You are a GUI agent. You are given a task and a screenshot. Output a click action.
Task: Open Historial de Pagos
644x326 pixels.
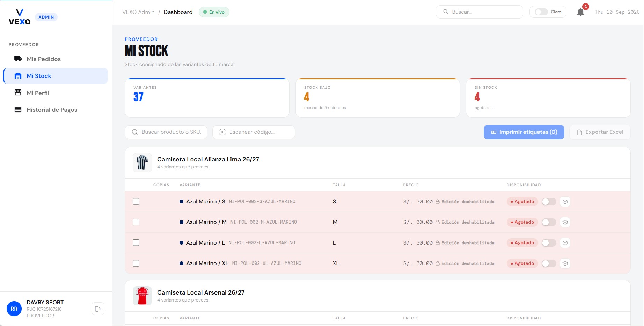click(56, 110)
